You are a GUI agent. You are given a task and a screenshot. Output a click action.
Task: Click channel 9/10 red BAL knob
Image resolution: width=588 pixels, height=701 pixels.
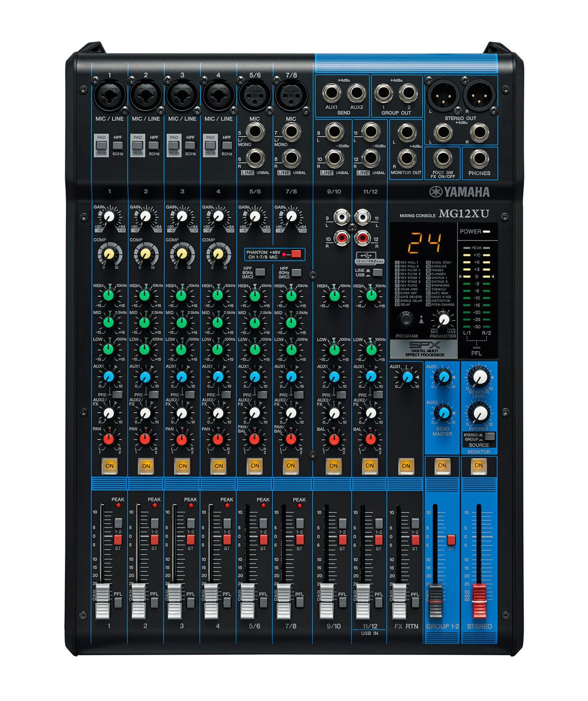click(334, 439)
